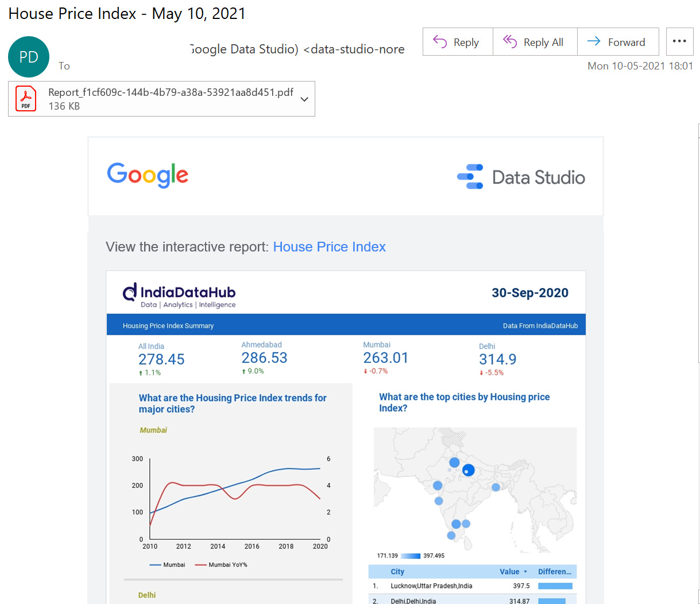Forward this email message
Screen dimensions: 700x604
point(618,42)
